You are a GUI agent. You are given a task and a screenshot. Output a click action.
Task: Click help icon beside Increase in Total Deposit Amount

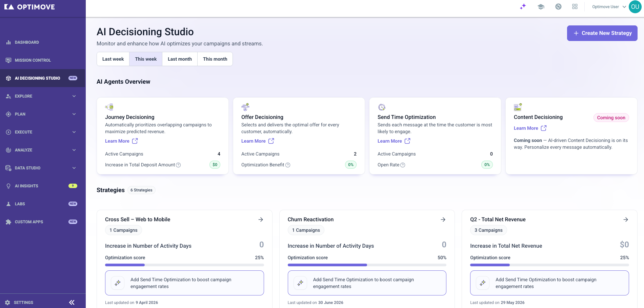[x=178, y=165]
